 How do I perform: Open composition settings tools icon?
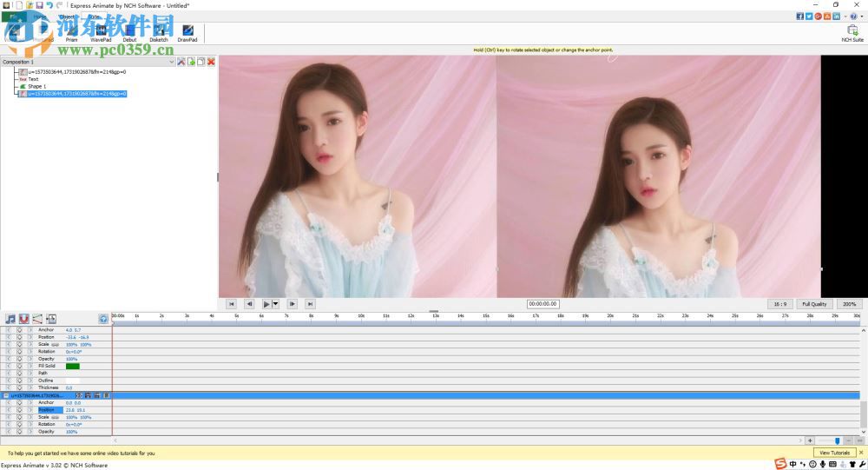pos(181,62)
